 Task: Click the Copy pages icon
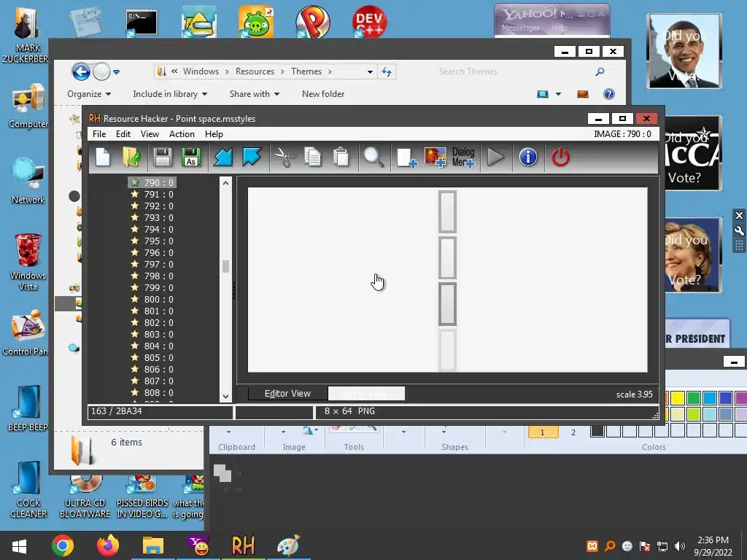coord(312,157)
